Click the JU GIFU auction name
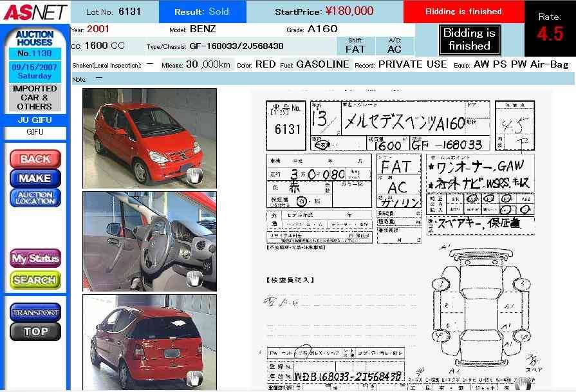 click(x=35, y=120)
